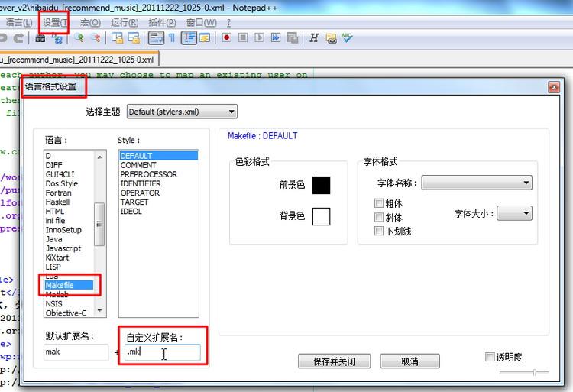573x392 pixels.
Task: Toggle the 透明度 transparency checkbox
Action: [x=490, y=357]
